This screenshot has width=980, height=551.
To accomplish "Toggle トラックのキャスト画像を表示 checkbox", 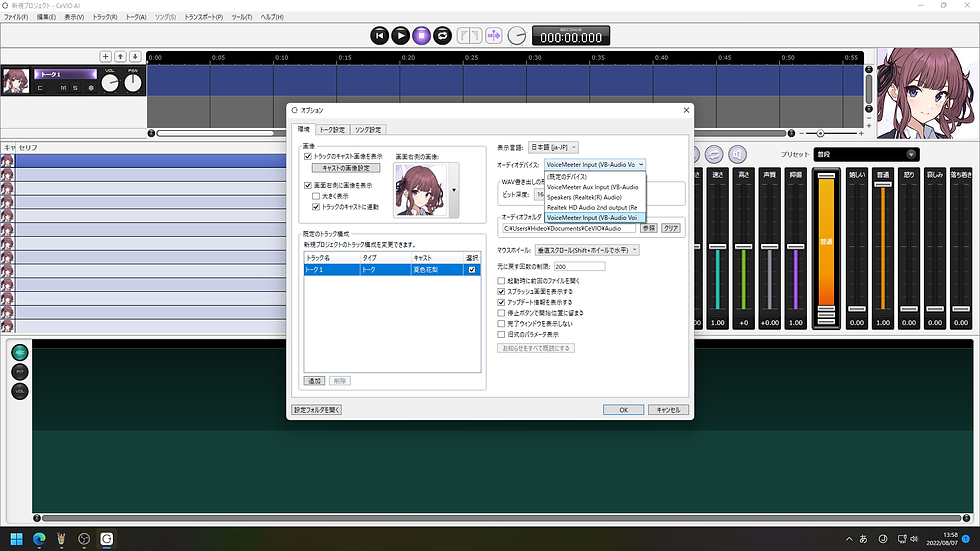I will click(308, 156).
